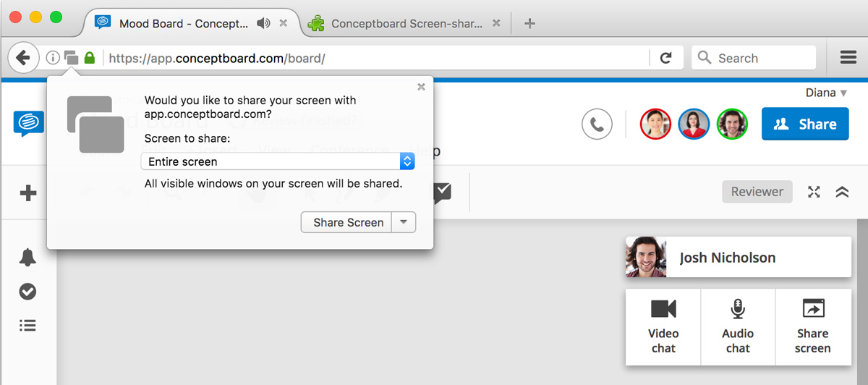This screenshot has height=385, width=868.
Task: Click the Share screen option
Action: [813, 327]
